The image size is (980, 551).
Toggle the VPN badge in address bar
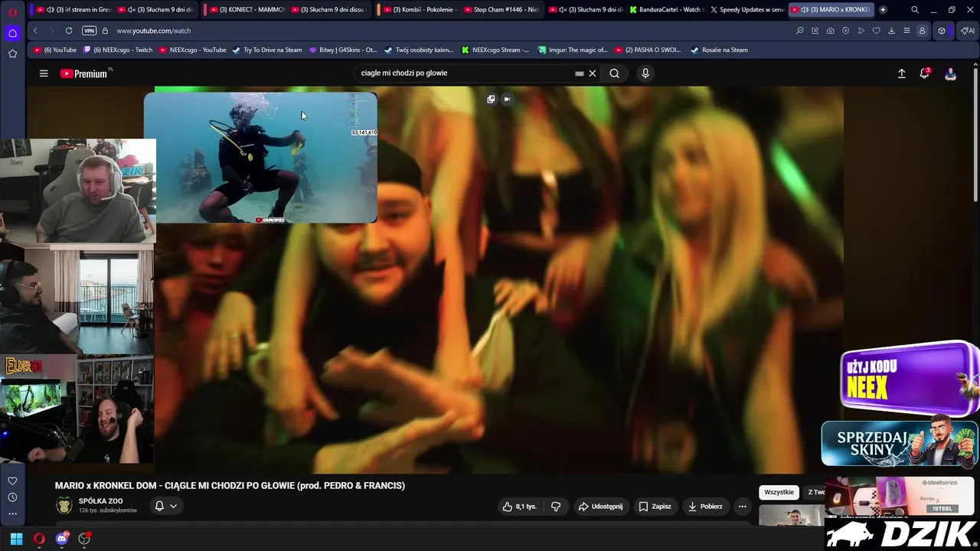[x=89, y=31]
